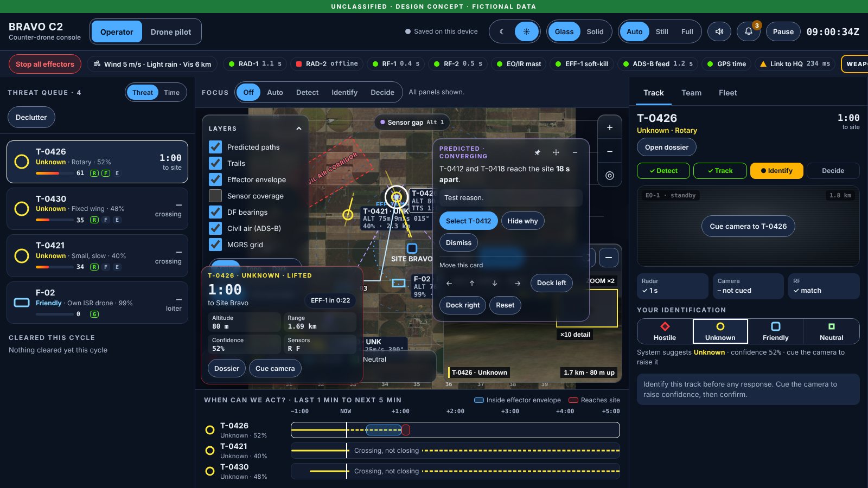Viewport: 868px width, 488px height.
Task: Uncheck Effector envelope layer
Action: click(x=215, y=179)
